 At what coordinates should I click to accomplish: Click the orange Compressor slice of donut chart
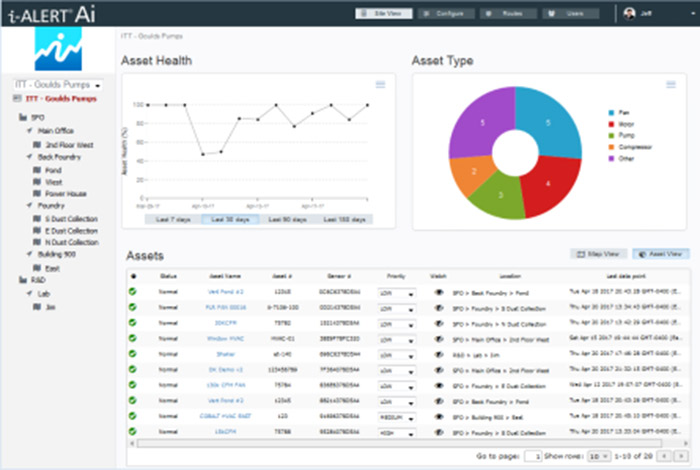click(x=474, y=171)
